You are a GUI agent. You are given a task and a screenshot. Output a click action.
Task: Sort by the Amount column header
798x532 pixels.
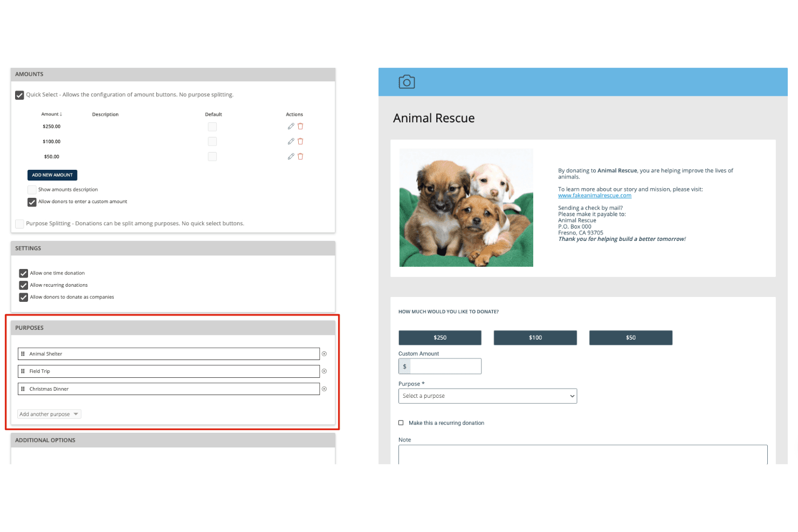pyautogui.click(x=52, y=114)
